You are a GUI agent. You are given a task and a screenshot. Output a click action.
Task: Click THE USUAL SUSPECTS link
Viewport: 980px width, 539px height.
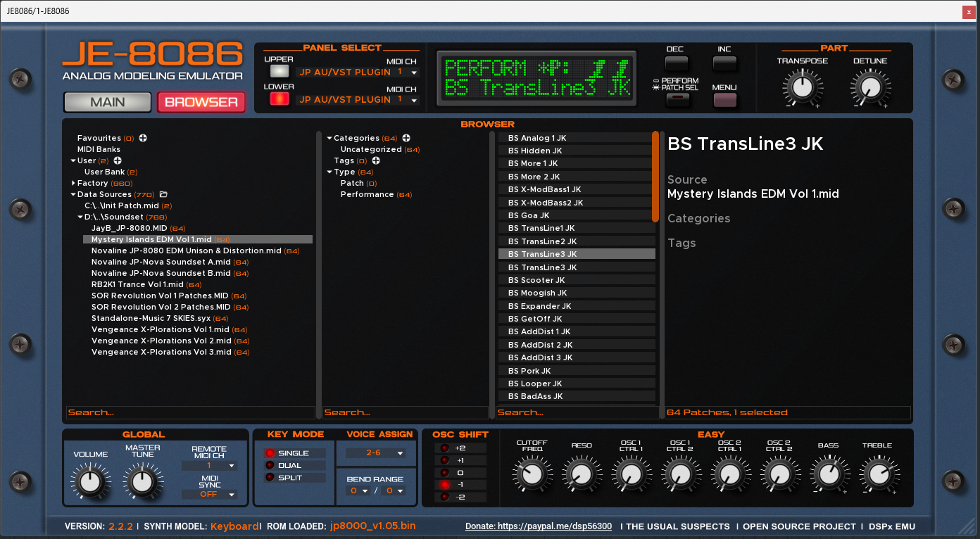click(678, 526)
